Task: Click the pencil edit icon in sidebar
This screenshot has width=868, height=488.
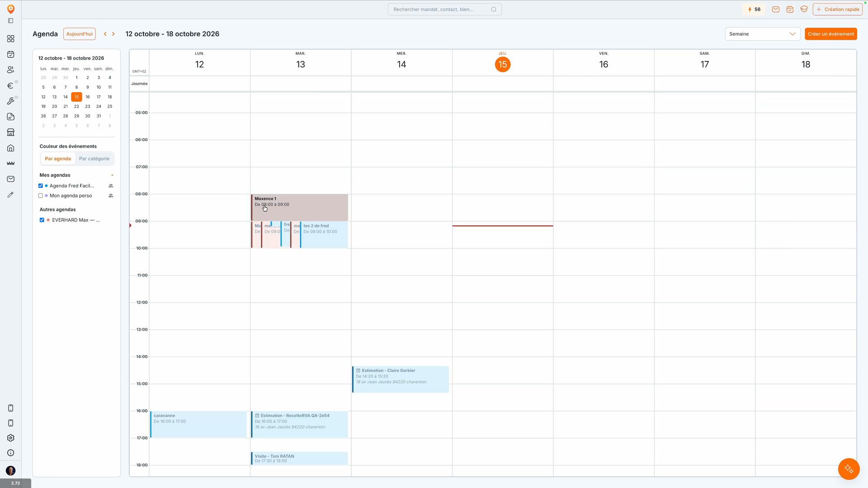Action: pos(11,195)
